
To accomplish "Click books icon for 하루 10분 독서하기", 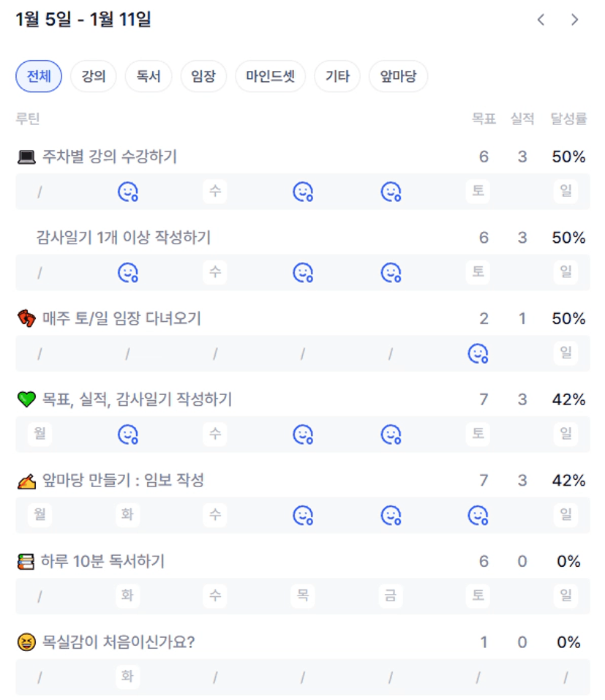I will pos(26,562).
